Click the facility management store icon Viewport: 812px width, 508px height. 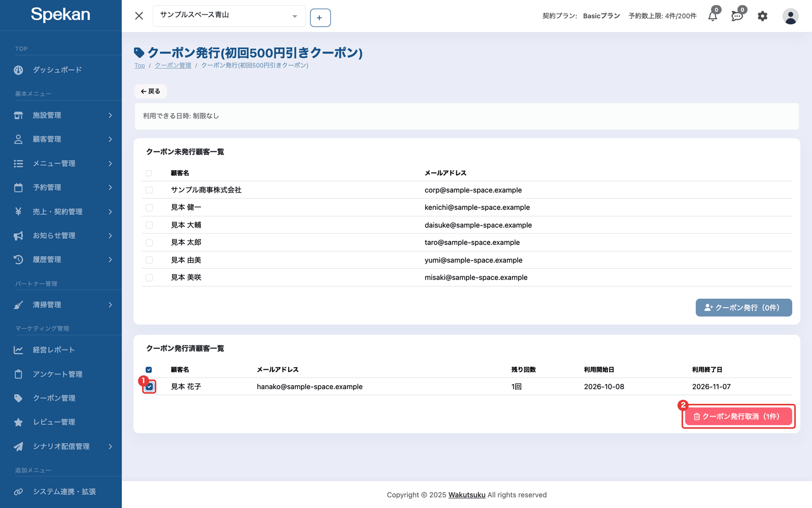point(18,115)
